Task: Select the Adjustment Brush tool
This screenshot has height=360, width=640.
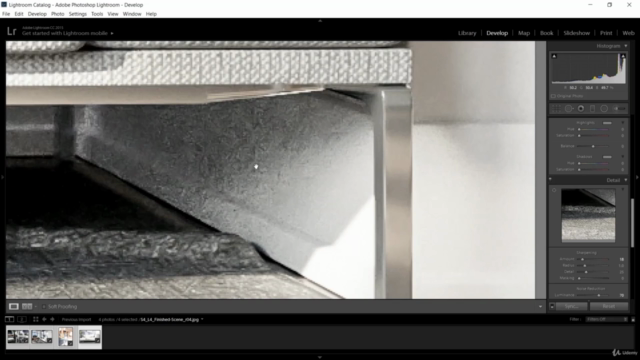Action: pos(620,109)
